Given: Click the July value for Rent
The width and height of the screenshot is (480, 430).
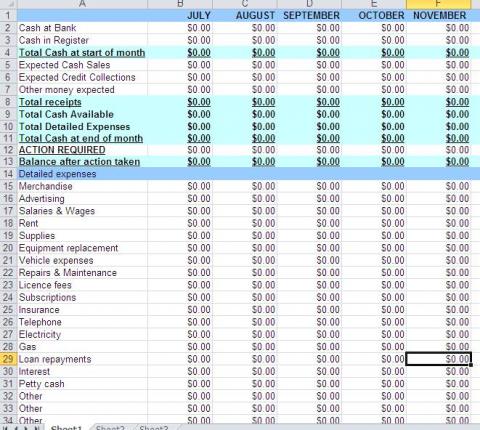Looking at the screenshot, I should coord(180,223).
